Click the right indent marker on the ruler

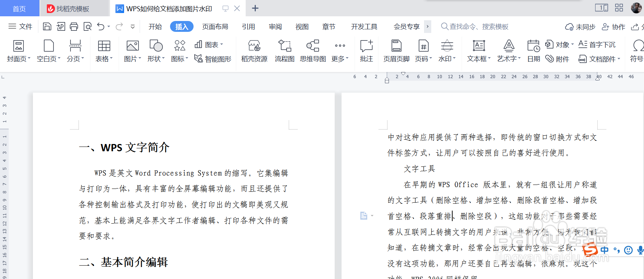click(597, 79)
